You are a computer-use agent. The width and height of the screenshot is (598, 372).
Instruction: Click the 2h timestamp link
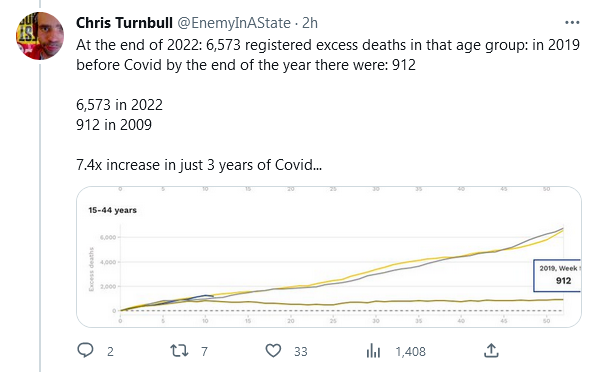coord(310,23)
